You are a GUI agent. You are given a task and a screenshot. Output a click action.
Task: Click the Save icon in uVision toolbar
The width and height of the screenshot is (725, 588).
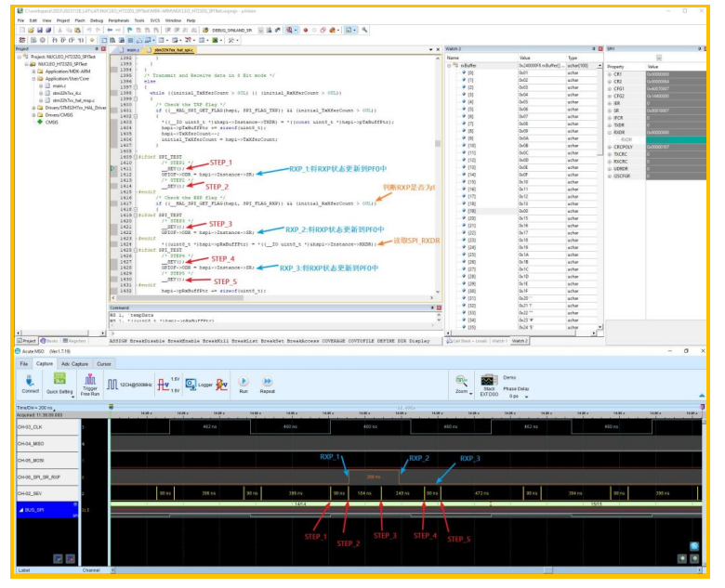[x=40, y=30]
